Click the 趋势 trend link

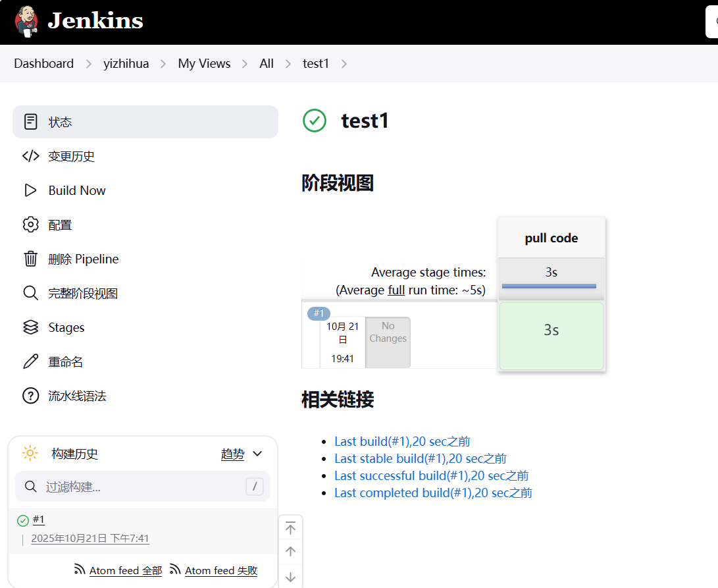point(232,454)
